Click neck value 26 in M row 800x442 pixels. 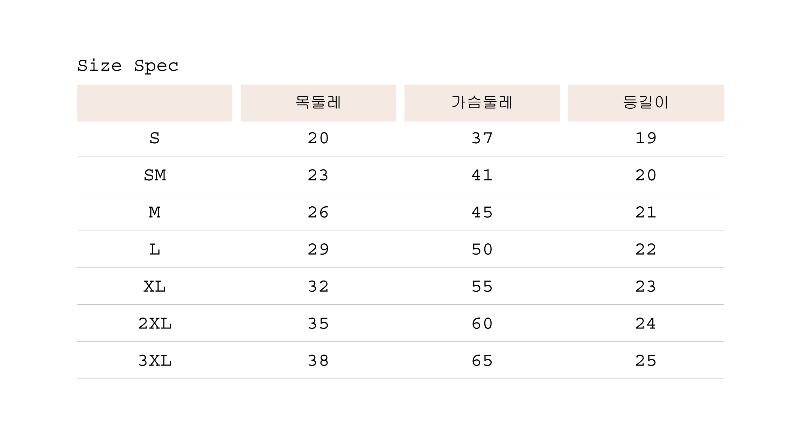(x=318, y=212)
